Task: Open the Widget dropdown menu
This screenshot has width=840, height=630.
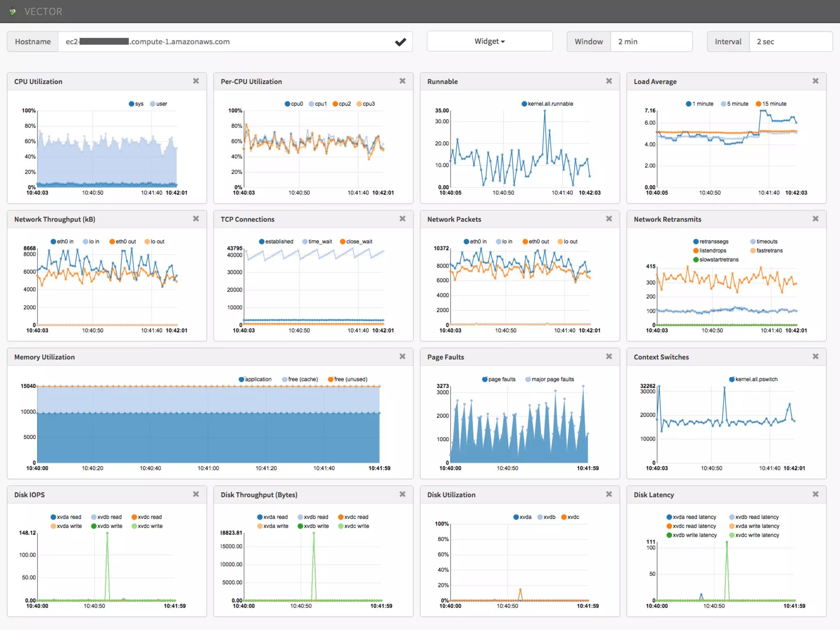Action: click(x=489, y=41)
